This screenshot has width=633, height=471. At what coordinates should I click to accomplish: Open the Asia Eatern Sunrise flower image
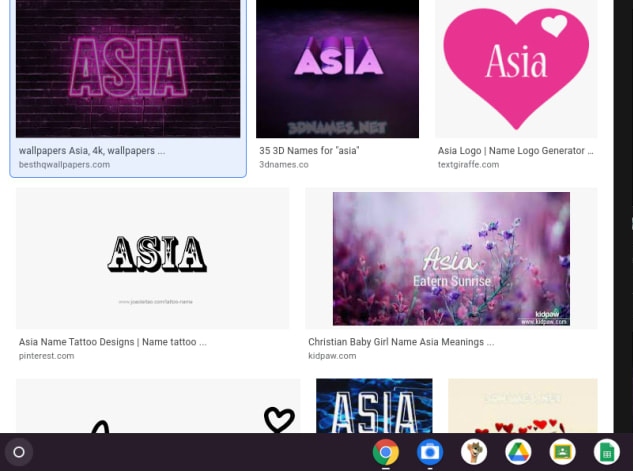point(451,258)
